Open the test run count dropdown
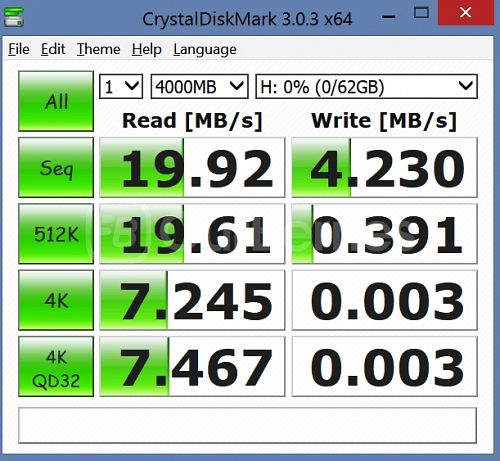Screen dimensions: 500x461 [x=121, y=87]
